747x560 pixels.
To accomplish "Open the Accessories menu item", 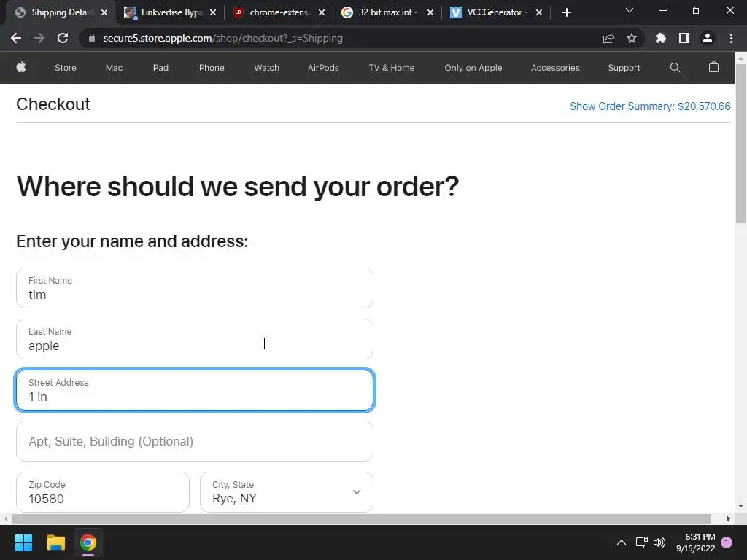I will [x=555, y=68].
